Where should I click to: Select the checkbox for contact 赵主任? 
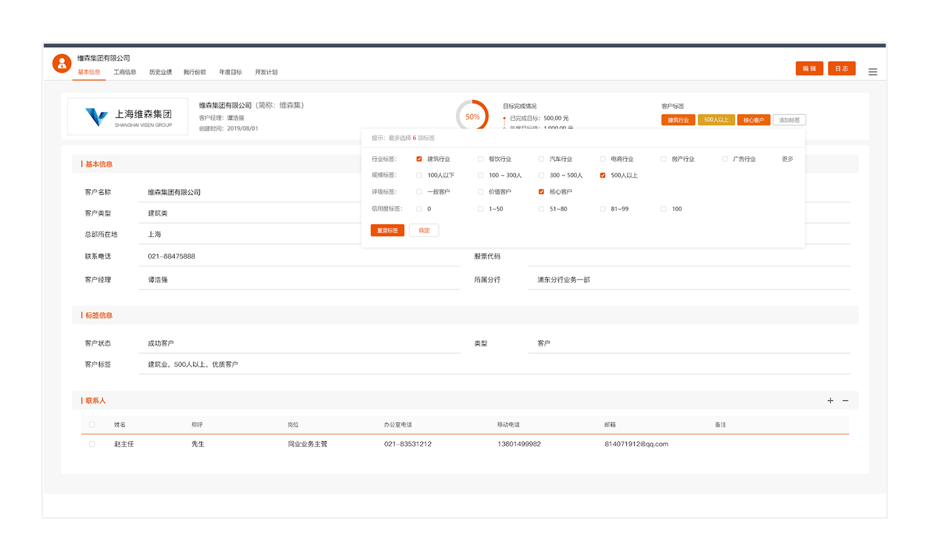92,444
